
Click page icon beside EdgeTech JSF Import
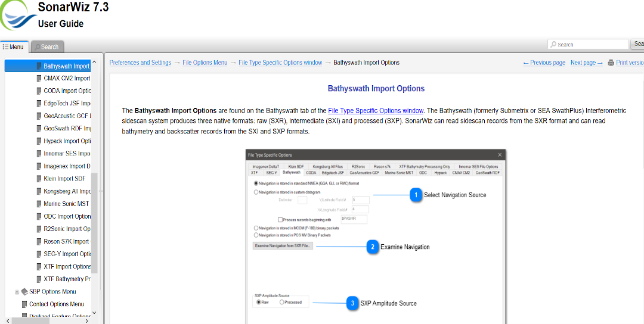tap(39, 104)
